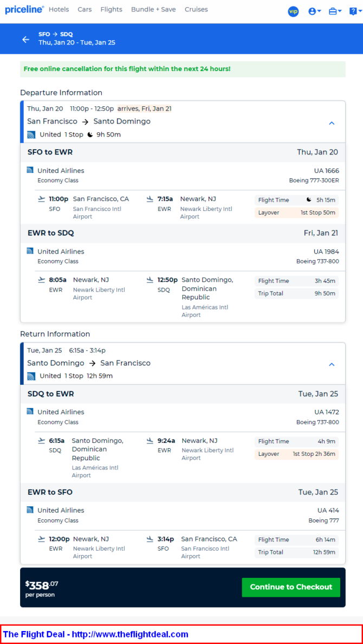Click flight number UA 1472
This screenshot has width=363, height=644.
pyautogui.click(x=327, y=412)
